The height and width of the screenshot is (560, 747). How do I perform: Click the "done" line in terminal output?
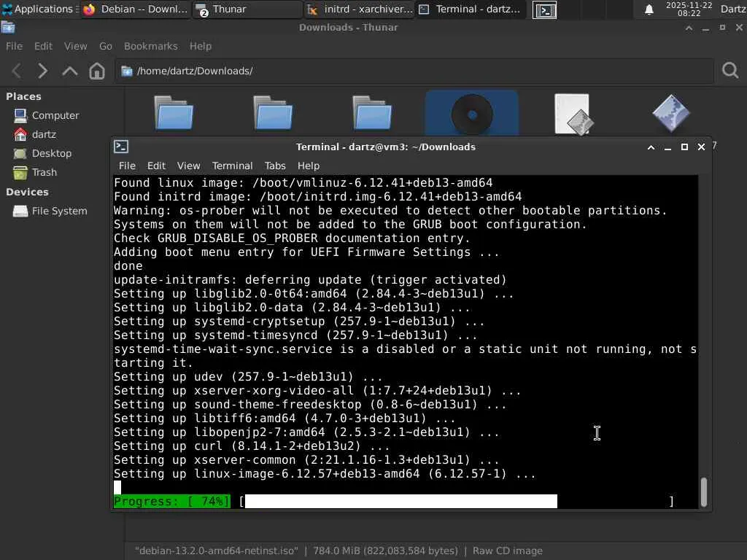128,266
